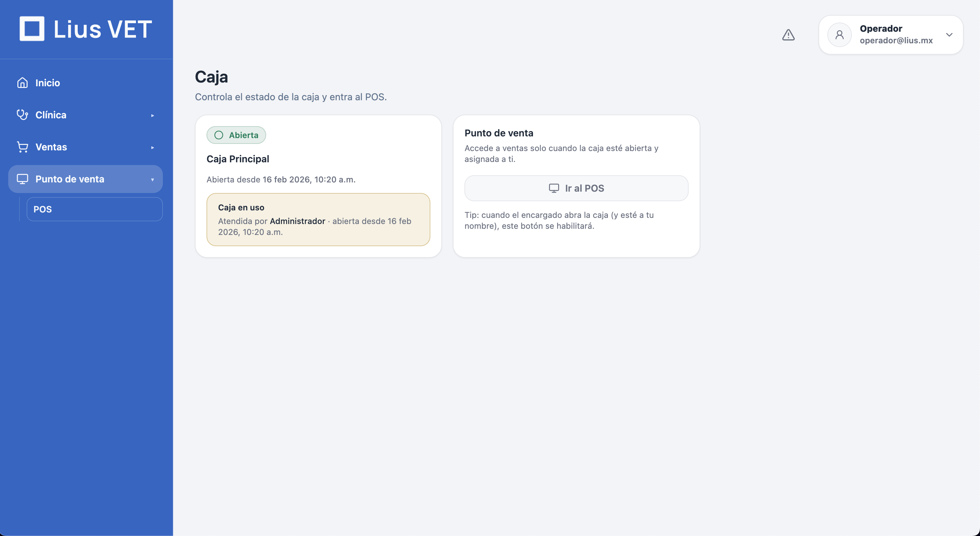Screen dimensions: 980x536
Task: Click the monitor icon in Ir al POS button
Action: coord(554,188)
